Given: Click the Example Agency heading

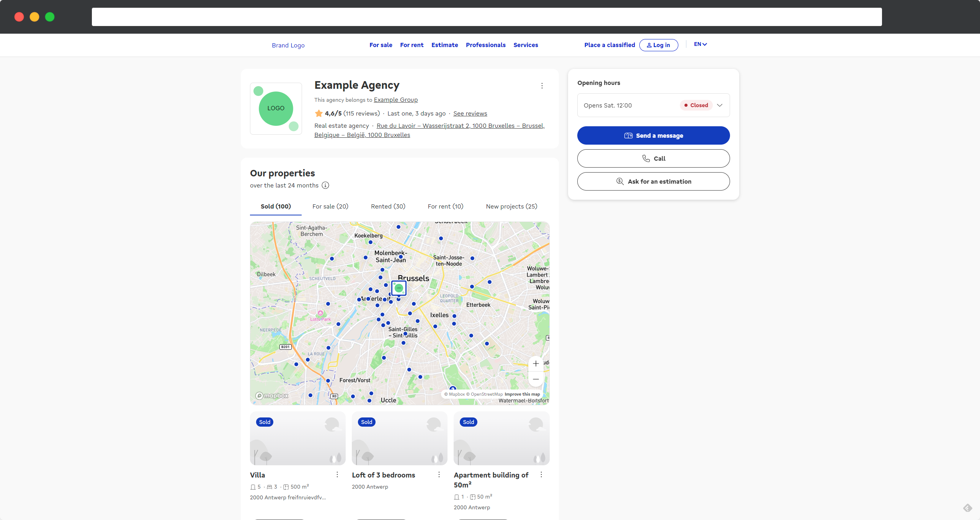Looking at the screenshot, I should [357, 85].
